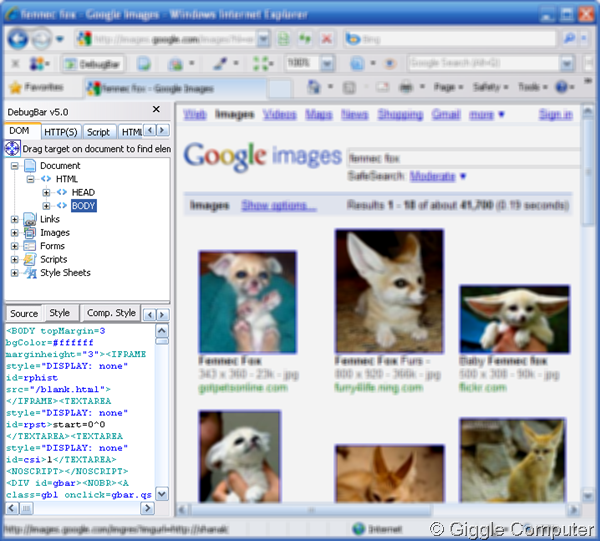Click the Show options link
Screen dimensions: 600x541
[279, 205]
